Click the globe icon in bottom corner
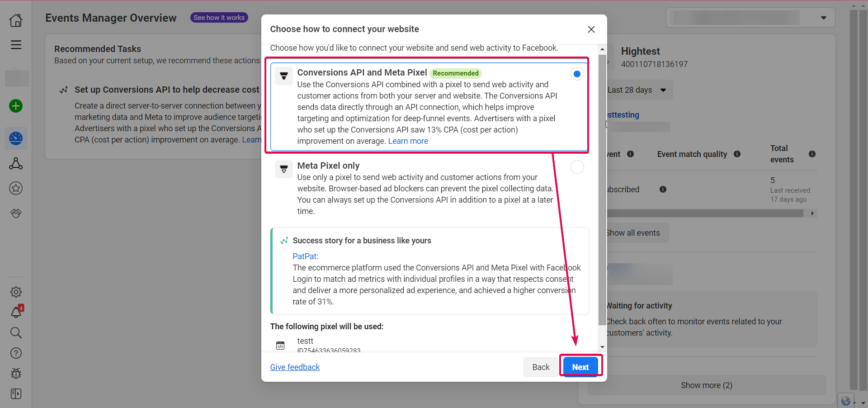 tap(846, 401)
